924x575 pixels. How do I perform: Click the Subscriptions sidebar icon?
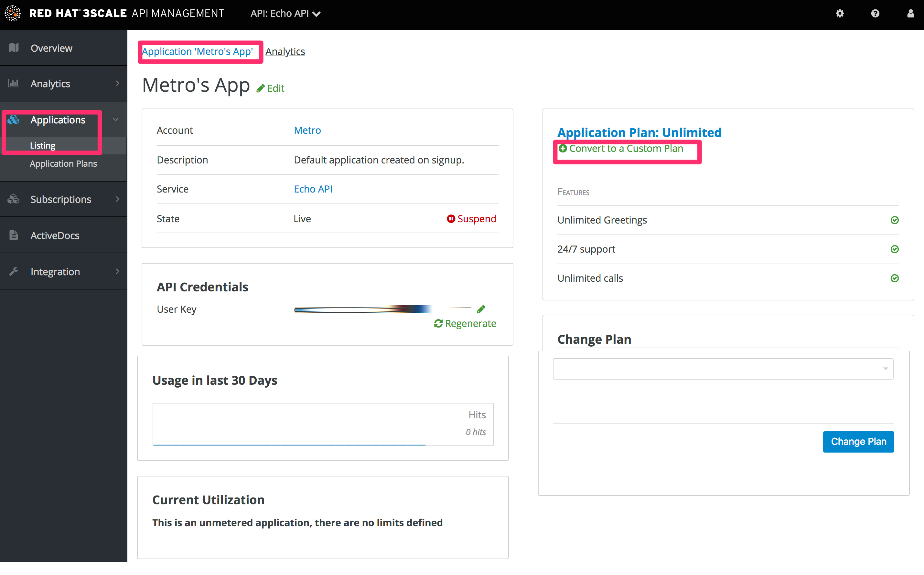click(15, 199)
